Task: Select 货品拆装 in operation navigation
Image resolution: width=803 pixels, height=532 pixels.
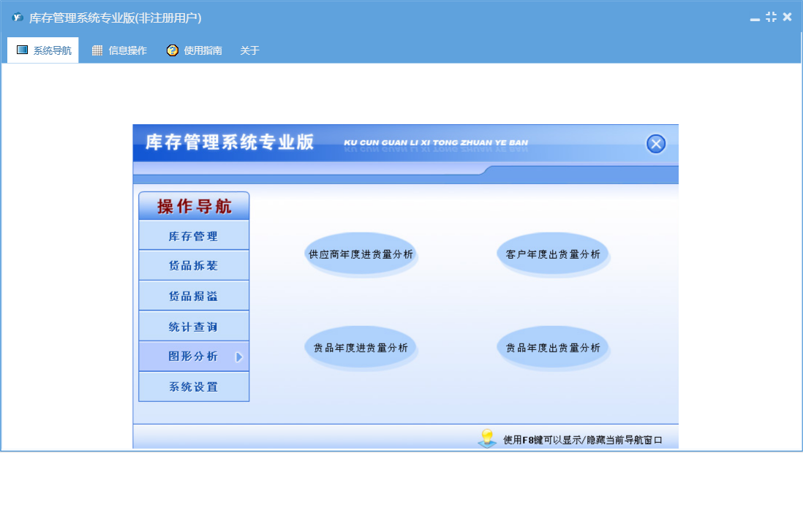Action: [194, 265]
